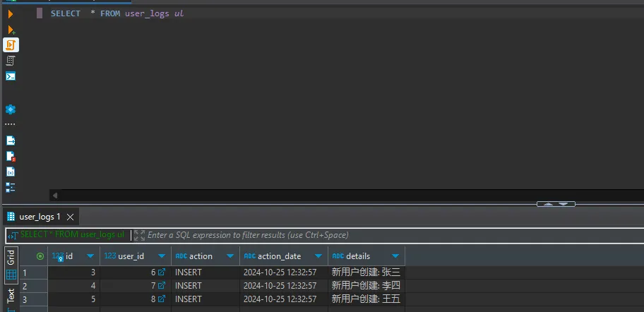The image size is (644, 312).
Task: Select row number 1 header
Action: click(34, 272)
